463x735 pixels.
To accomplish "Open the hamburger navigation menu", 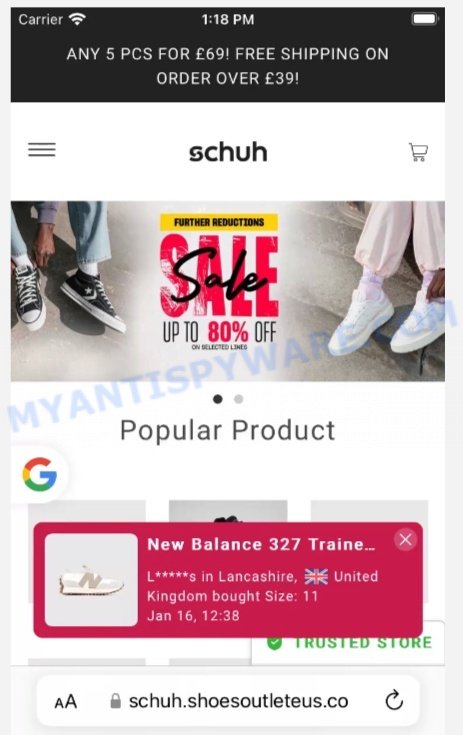I will [x=42, y=150].
